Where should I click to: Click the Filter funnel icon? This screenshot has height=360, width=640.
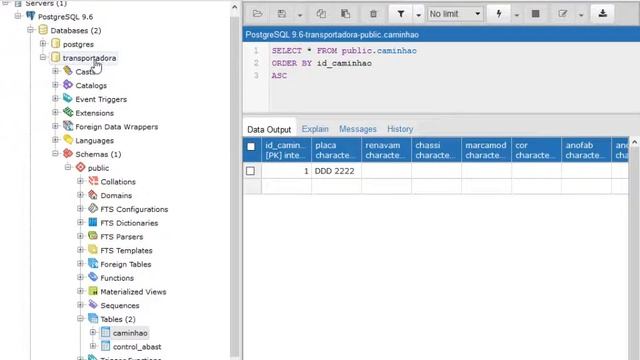coord(401,14)
